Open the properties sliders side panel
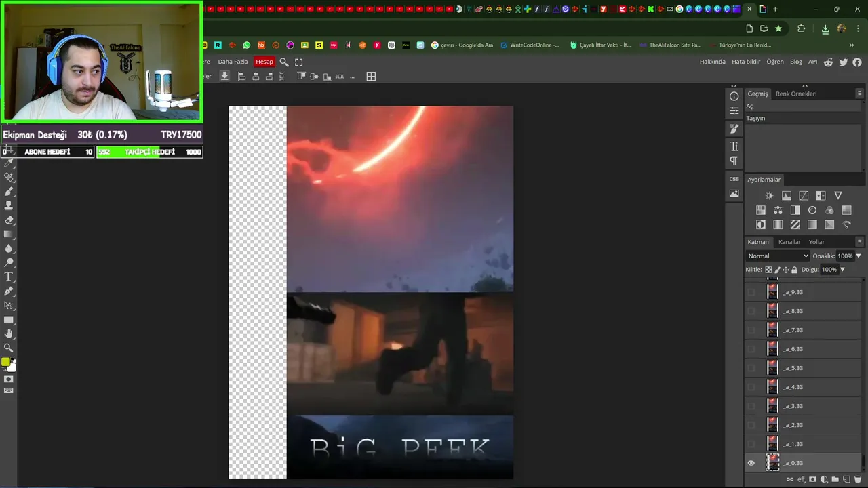The height and width of the screenshot is (488, 868). (x=734, y=110)
